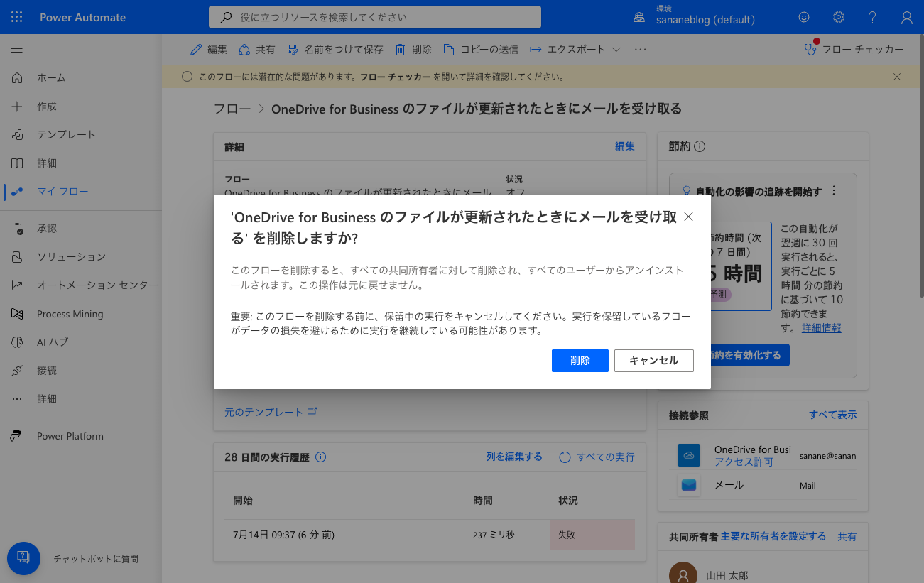Screen dimensions: 924x583
Task: Click 節約を有効化する button
Action: [x=749, y=355]
